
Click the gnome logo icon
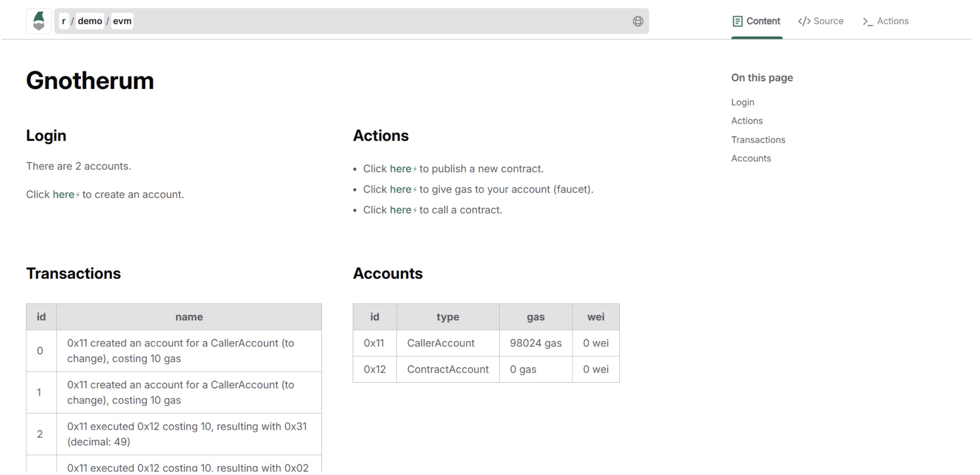[x=39, y=21]
